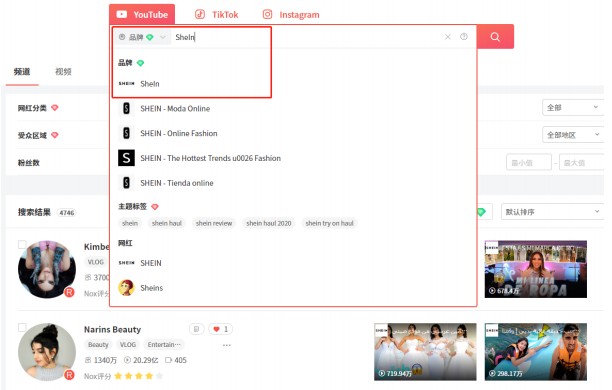Select the 'shein try on haul' topic tag
This screenshot has width=612, height=390.
point(329,223)
